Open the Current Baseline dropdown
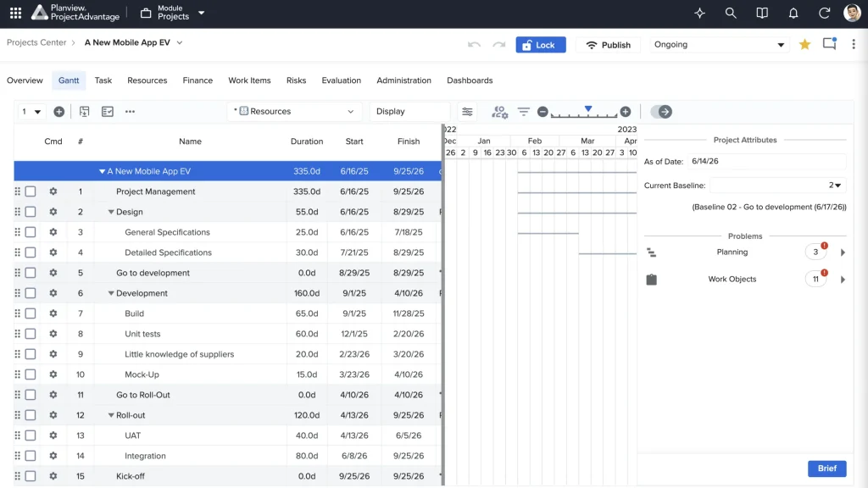 [778, 186]
